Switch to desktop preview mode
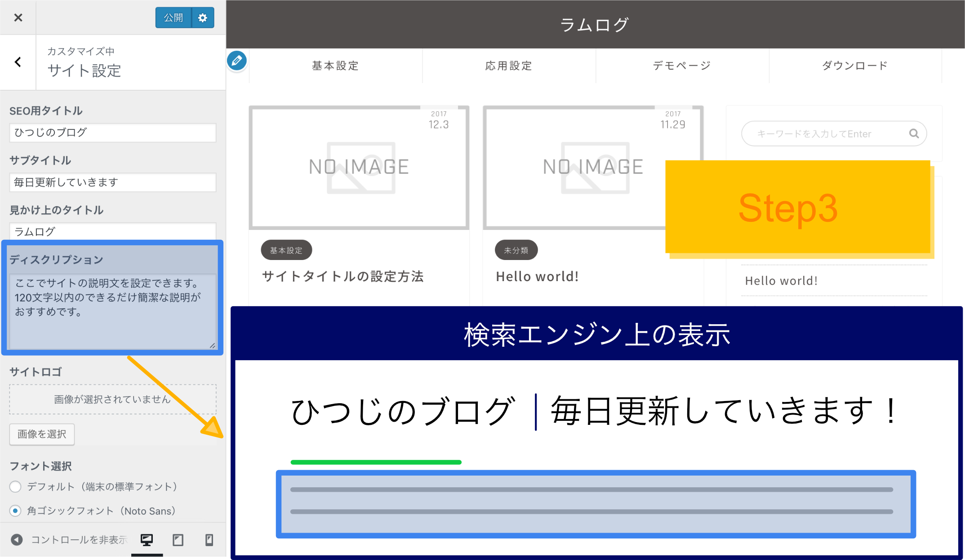 tap(147, 539)
